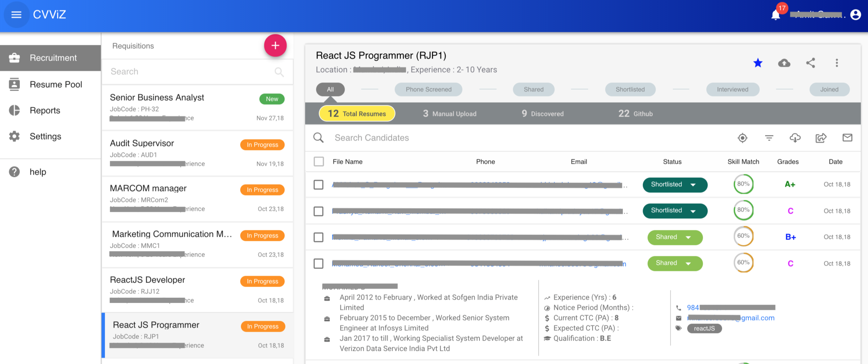Click the Recruitment briefcase icon

pos(14,58)
